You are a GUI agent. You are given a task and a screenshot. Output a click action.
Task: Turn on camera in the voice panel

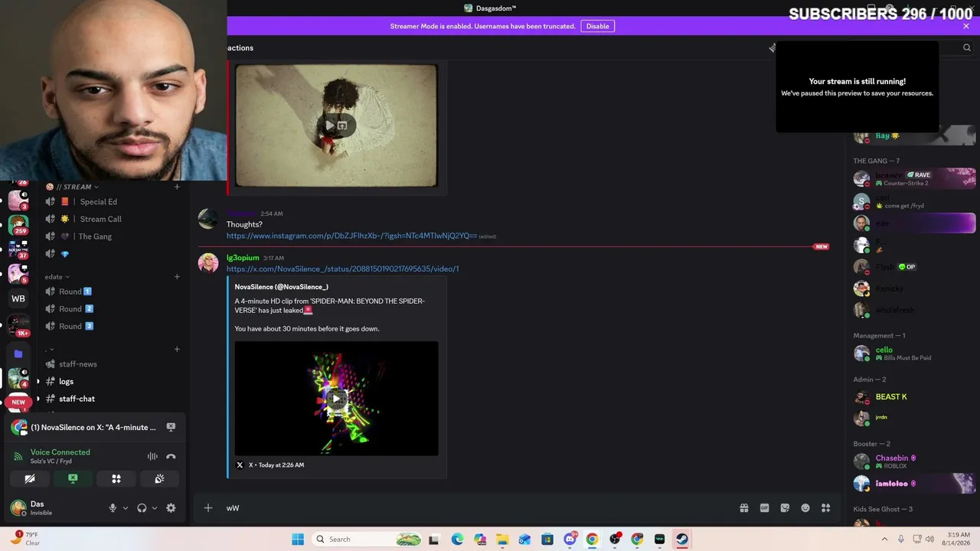pyautogui.click(x=29, y=479)
